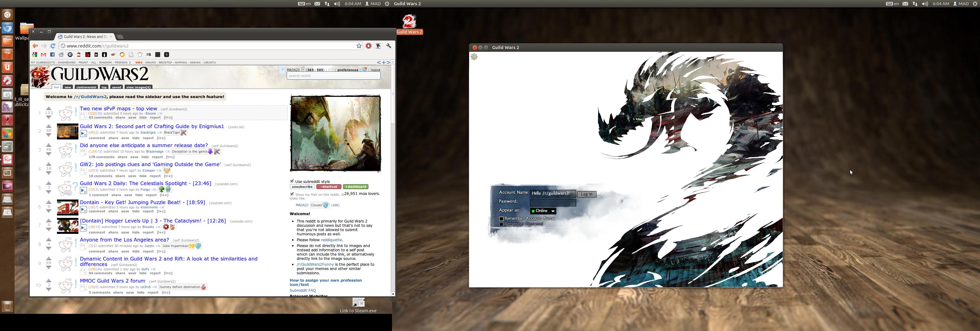980x331 pixels.
Task: Select the Guild Wars 2 desktop shortcut
Action: (x=409, y=25)
